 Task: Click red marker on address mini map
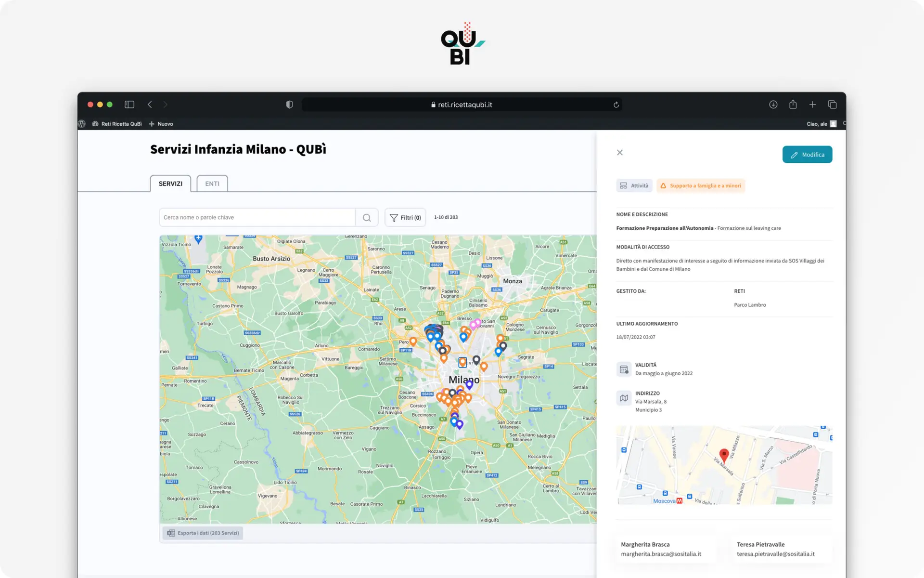click(724, 454)
